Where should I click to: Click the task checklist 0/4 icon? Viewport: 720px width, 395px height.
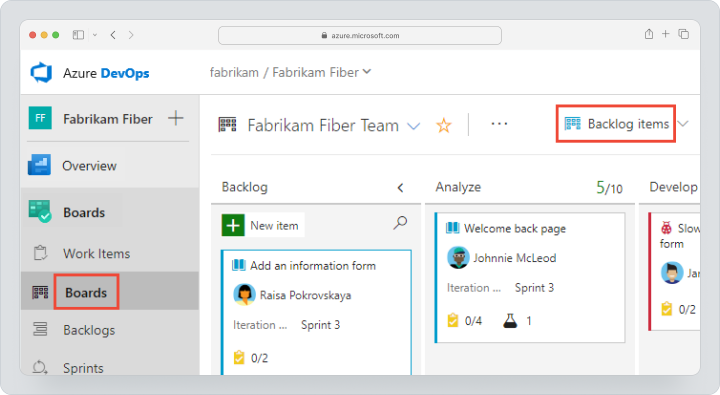(x=453, y=320)
